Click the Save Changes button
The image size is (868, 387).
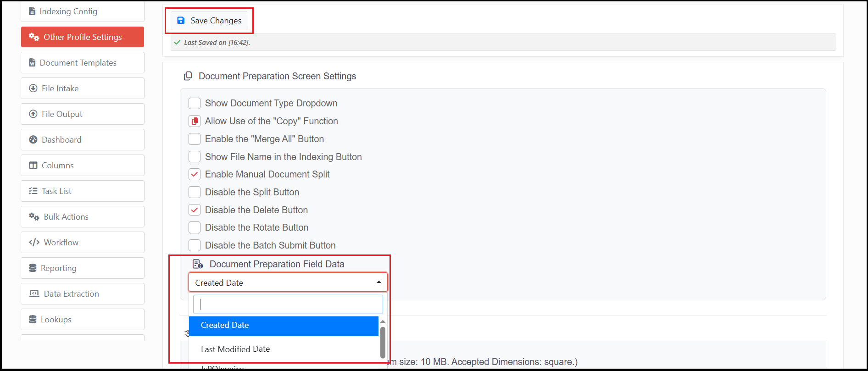pos(209,21)
